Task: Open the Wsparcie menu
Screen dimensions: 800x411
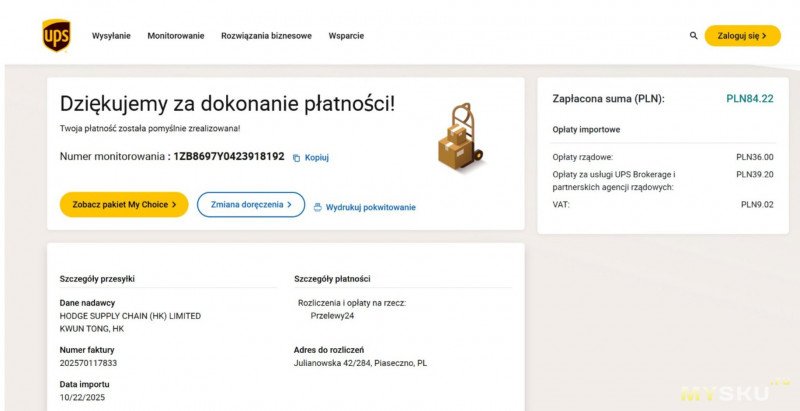Action: pos(346,36)
